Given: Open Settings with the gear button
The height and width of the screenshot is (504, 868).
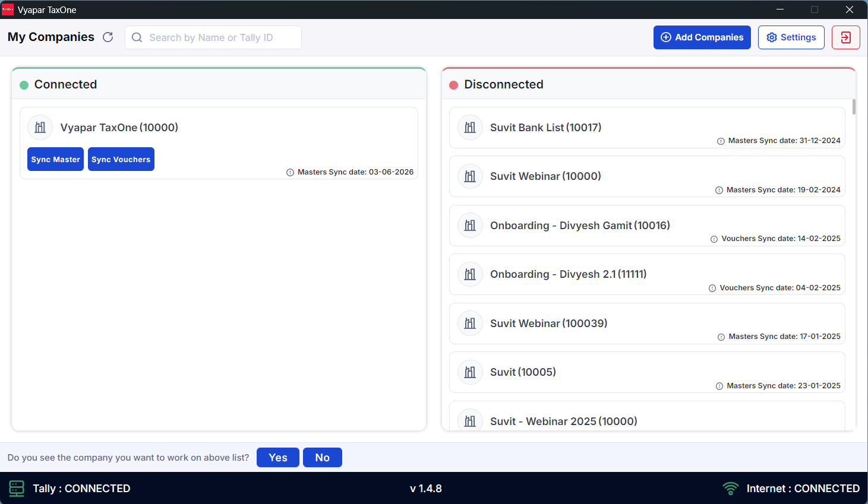Looking at the screenshot, I should click(x=791, y=37).
